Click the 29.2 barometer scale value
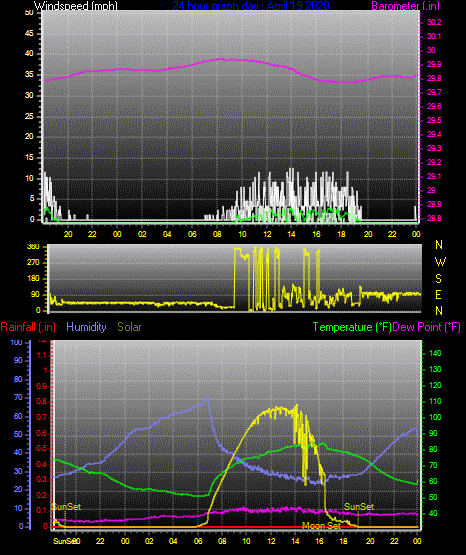Viewport: 466px width, 555px height. pyautogui.click(x=434, y=162)
